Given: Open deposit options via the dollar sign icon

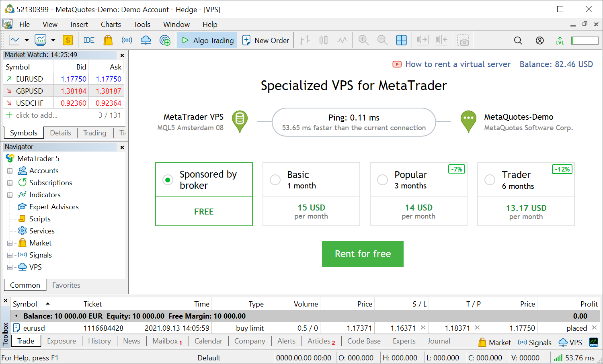Looking at the screenshot, I should click(68, 40).
